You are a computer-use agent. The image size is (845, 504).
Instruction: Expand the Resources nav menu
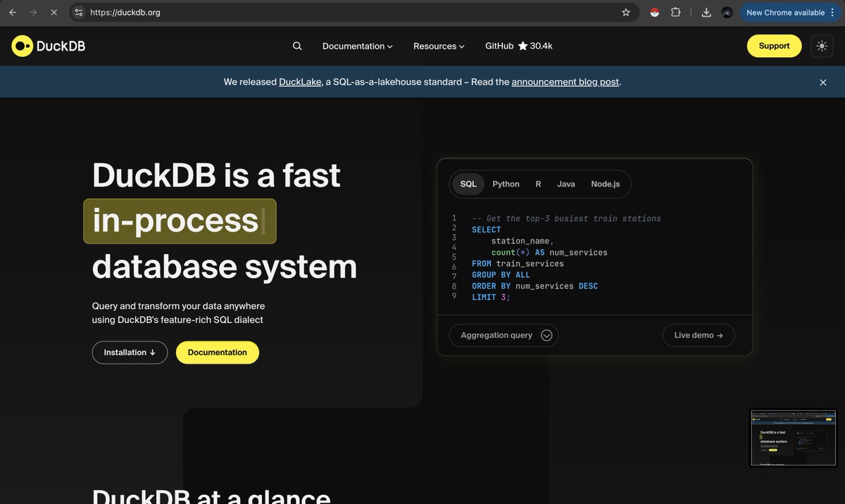coord(439,46)
